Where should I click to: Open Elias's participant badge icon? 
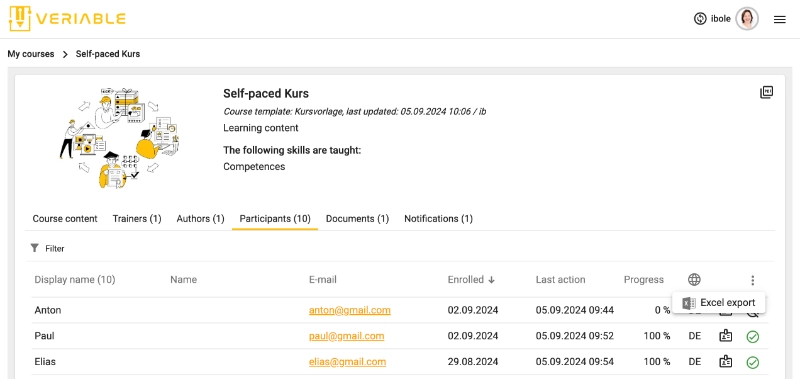[x=726, y=362]
